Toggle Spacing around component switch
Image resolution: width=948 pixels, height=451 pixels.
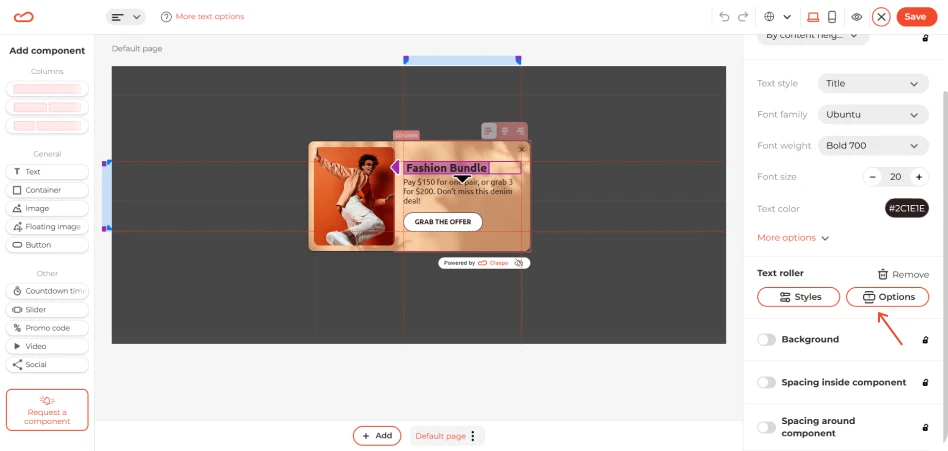tap(767, 427)
